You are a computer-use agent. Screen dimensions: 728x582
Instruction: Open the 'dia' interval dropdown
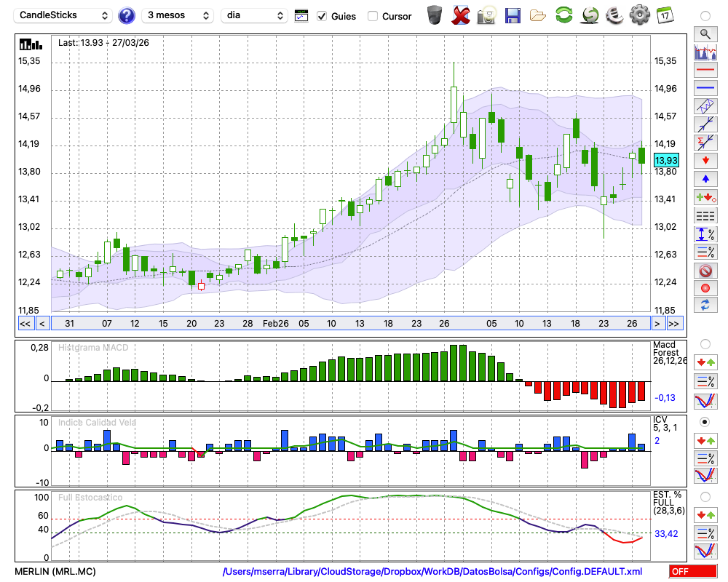(254, 15)
